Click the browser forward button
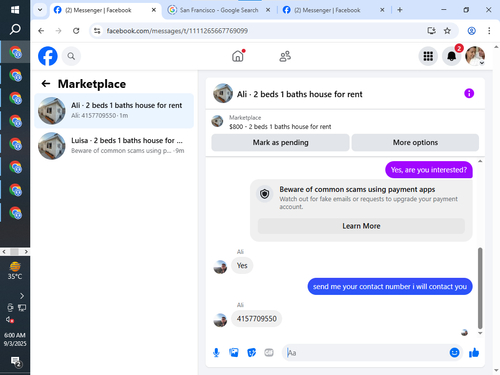 pyautogui.click(x=58, y=31)
